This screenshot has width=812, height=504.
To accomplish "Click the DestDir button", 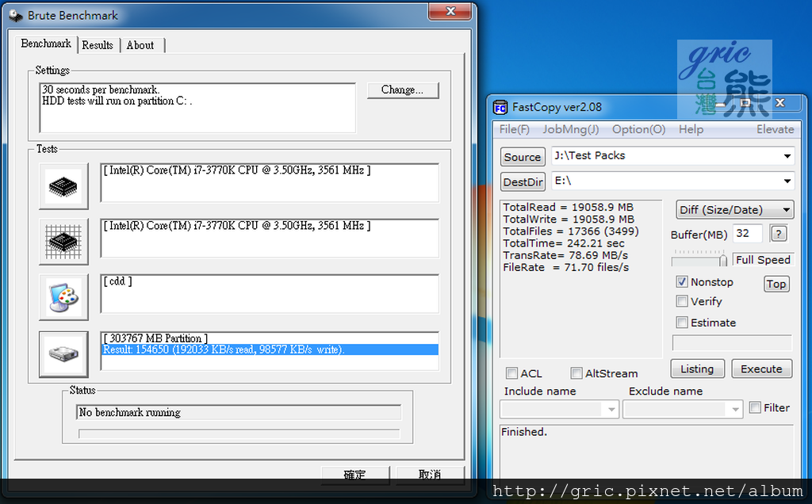I will pyautogui.click(x=523, y=181).
